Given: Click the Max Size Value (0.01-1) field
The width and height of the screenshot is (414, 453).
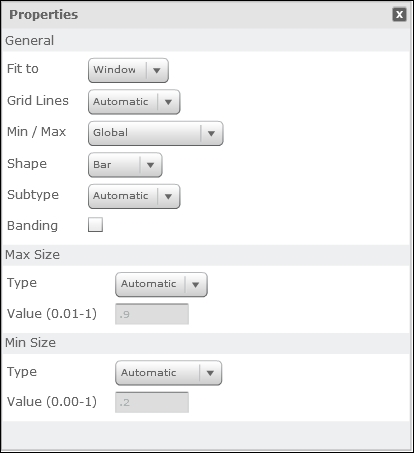Looking at the screenshot, I should click(152, 314).
